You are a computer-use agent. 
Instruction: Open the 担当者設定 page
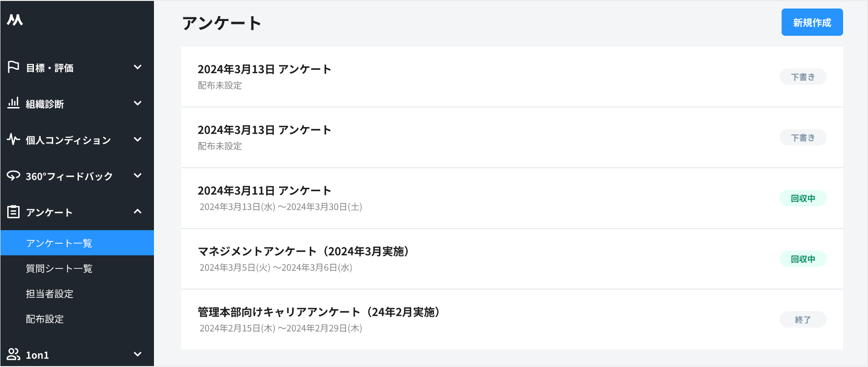tap(50, 294)
